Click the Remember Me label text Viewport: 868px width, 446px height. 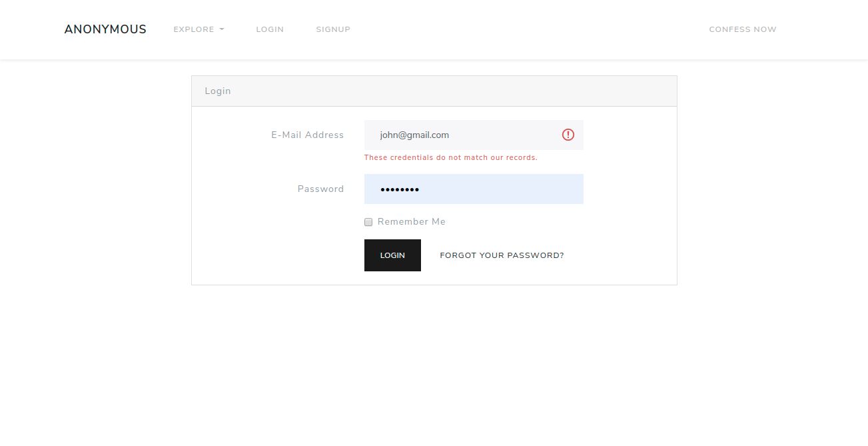click(411, 222)
